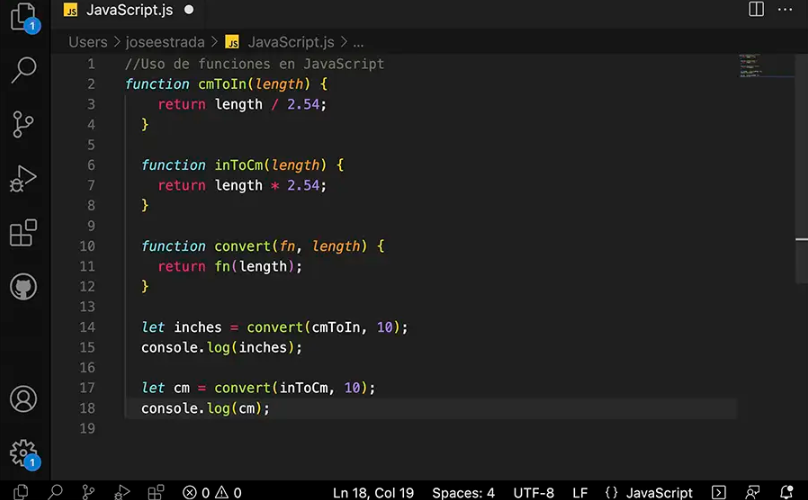Click the JS file icon in breadcrumb
The height and width of the screenshot is (500, 808).
tap(232, 42)
